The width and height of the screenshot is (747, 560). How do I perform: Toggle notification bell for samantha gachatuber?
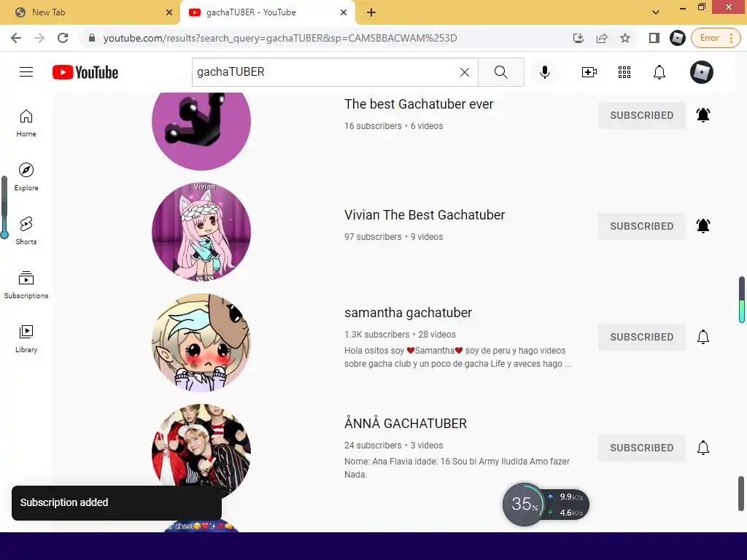703,337
